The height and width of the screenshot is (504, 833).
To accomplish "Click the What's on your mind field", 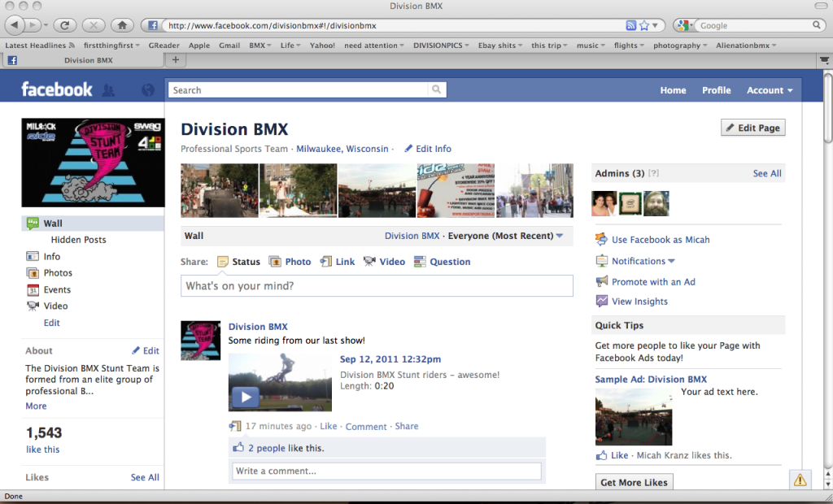I will click(377, 286).
